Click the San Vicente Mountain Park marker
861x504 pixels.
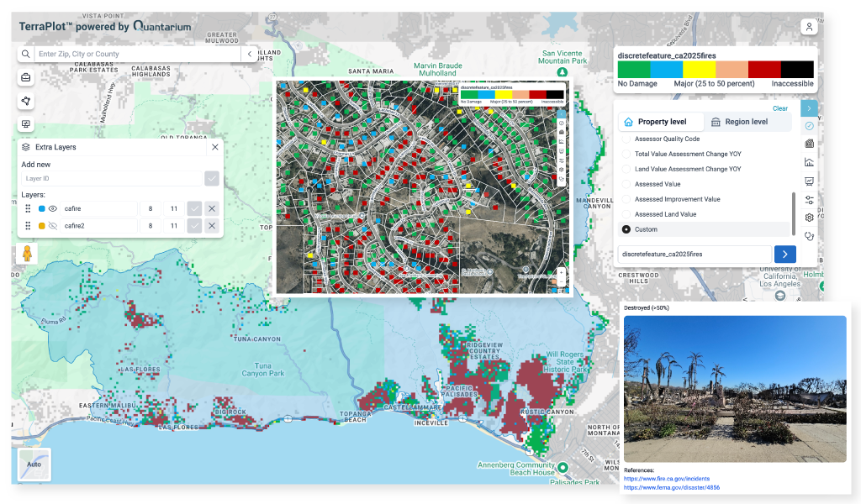(563, 72)
